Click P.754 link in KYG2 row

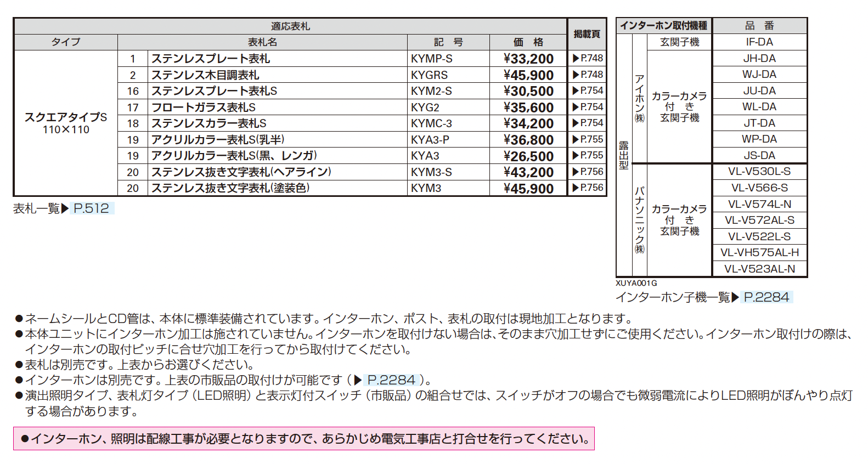(588, 107)
